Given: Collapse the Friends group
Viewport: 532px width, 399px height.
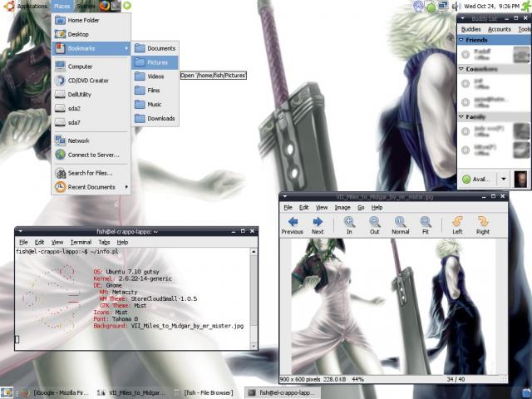Looking at the screenshot, I should [461, 40].
